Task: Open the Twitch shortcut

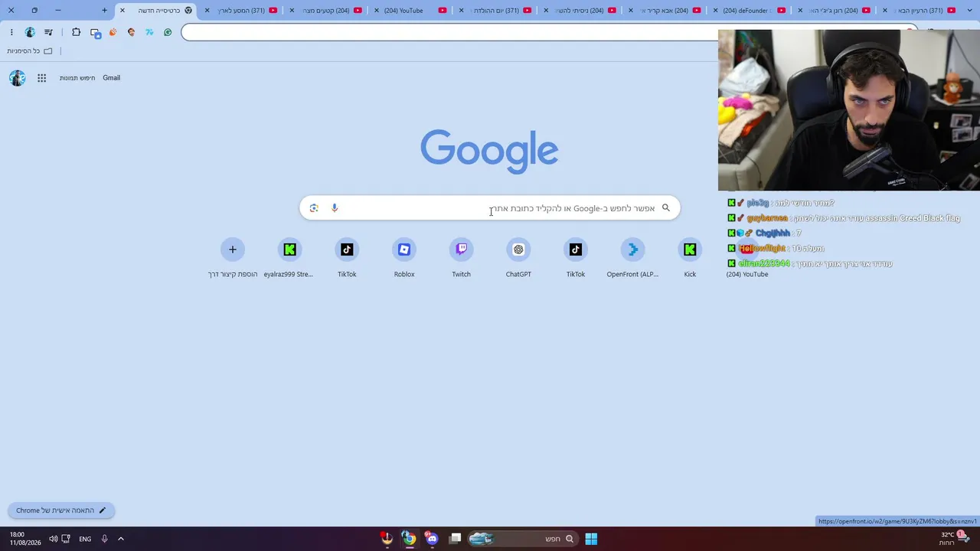Action: pyautogui.click(x=461, y=259)
